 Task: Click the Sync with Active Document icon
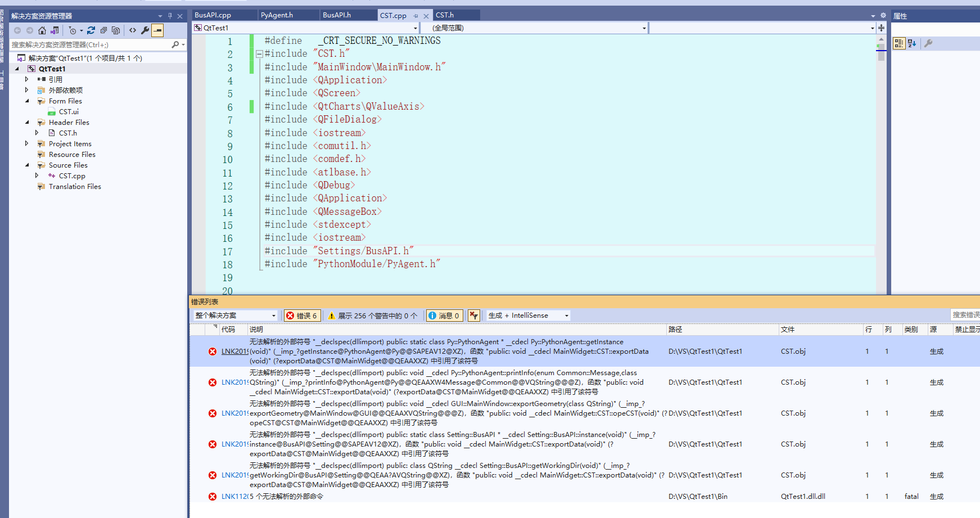[91, 30]
